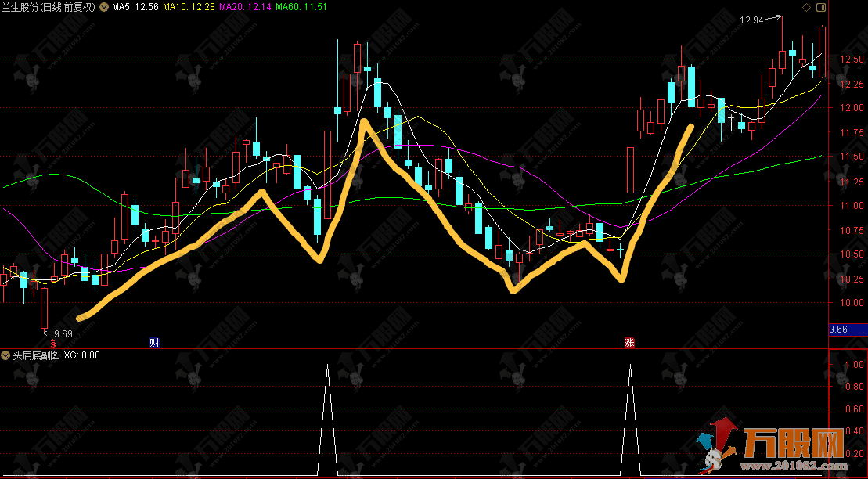Open the blue 财 financial marker
Image resolution: width=868 pixels, height=479 pixels.
pyautogui.click(x=154, y=343)
